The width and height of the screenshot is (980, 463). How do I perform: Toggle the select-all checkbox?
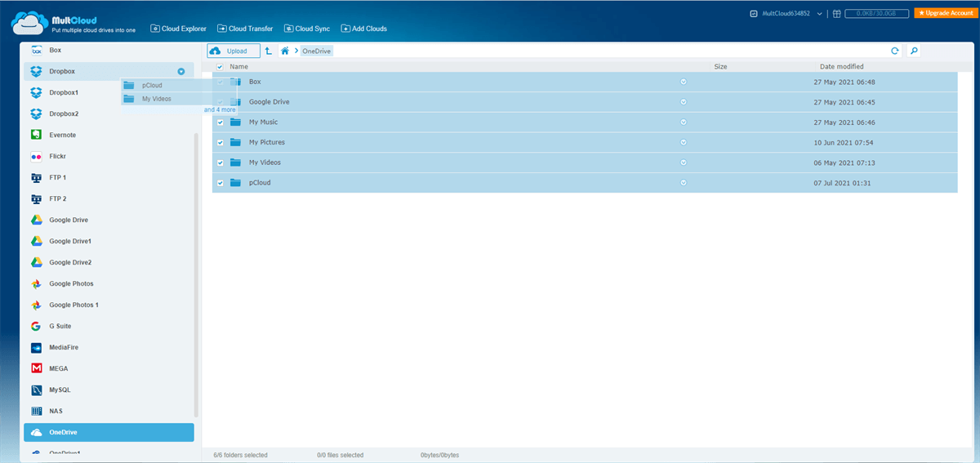pos(220,67)
